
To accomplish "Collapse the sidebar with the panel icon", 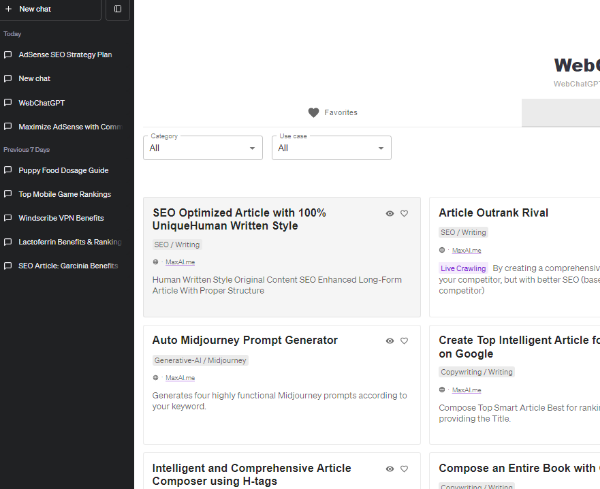I will click(117, 9).
